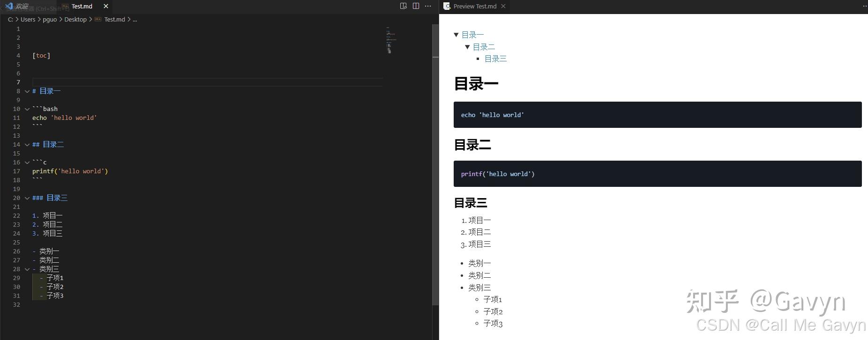
Task: Follow the 目录二 link in preview TOC
Action: [484, 47]
